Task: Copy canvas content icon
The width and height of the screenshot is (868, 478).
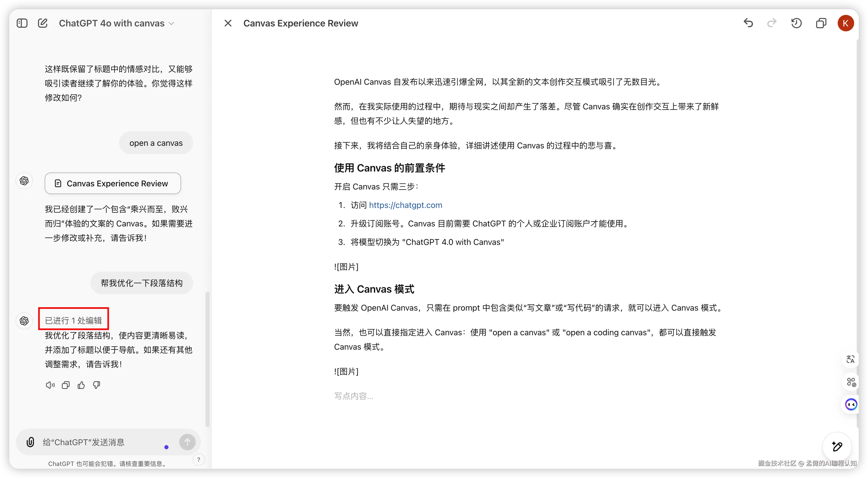Action: (821, 23)
